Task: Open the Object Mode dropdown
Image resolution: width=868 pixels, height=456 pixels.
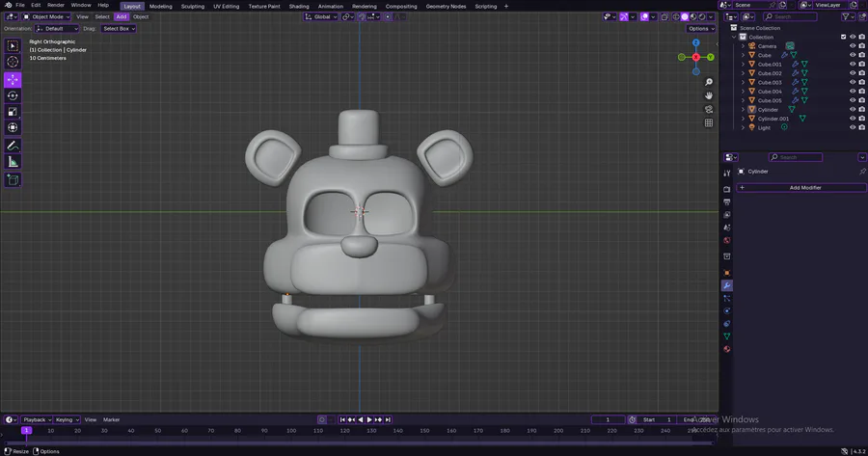Action: [x=46, y=16]
